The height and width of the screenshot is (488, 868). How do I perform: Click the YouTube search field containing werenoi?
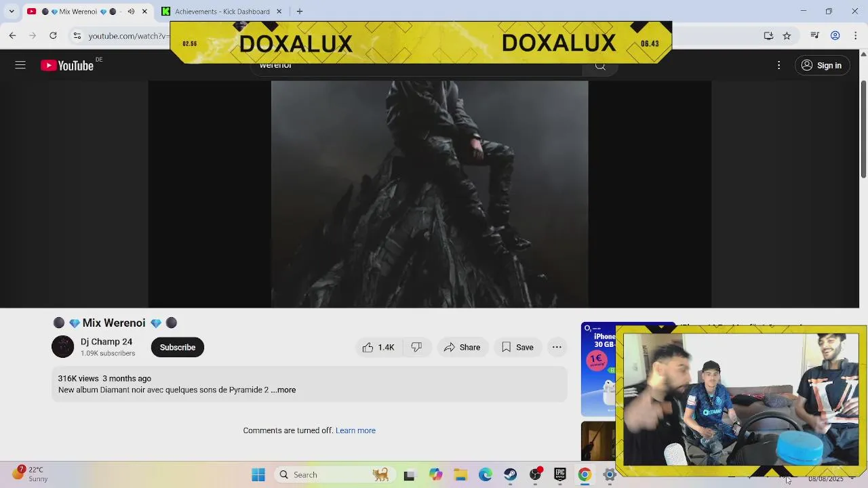417,66
